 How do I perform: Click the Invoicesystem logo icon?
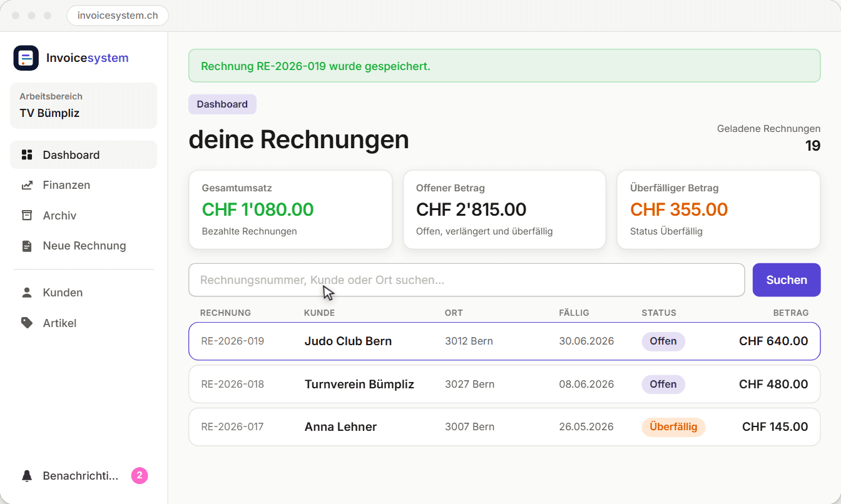click(26, 58)
